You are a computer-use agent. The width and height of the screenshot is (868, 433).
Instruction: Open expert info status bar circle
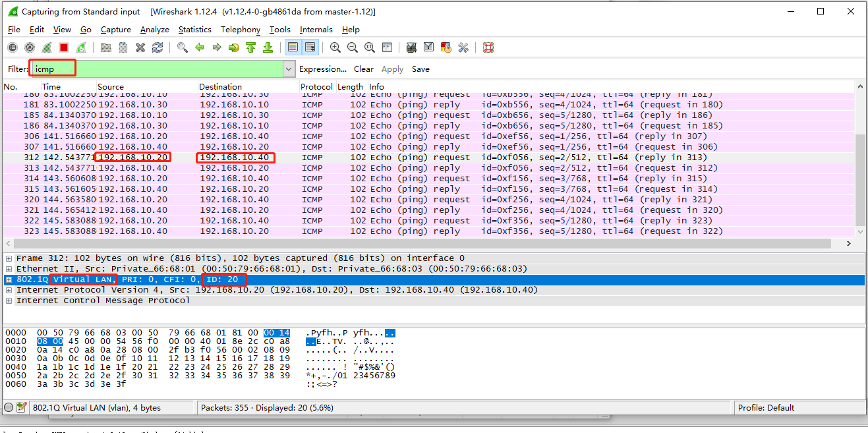pyautogui.click(x=9, y=407)
